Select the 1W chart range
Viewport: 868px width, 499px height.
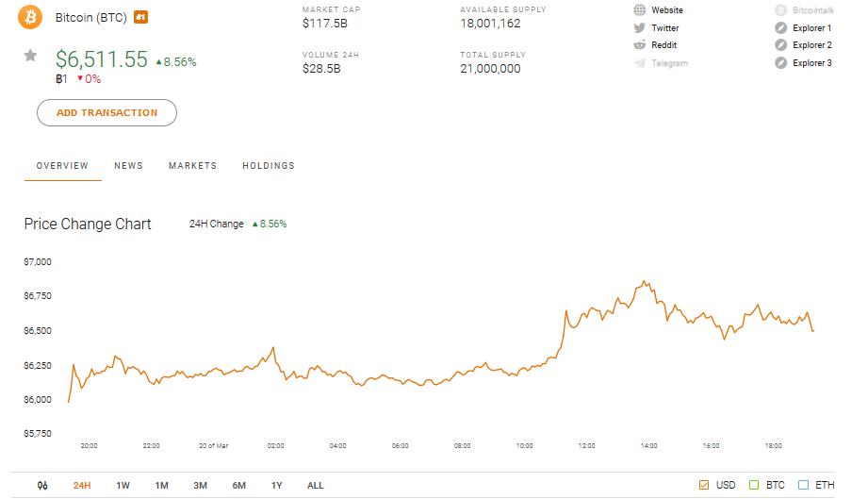coord(123,486)
